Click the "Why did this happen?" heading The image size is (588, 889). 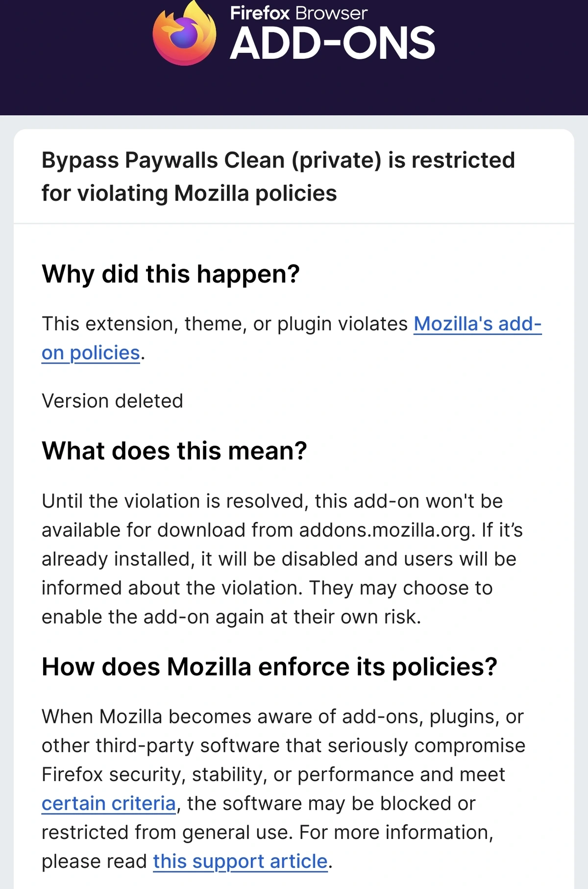pyautogui.click(x=171, y=274)
